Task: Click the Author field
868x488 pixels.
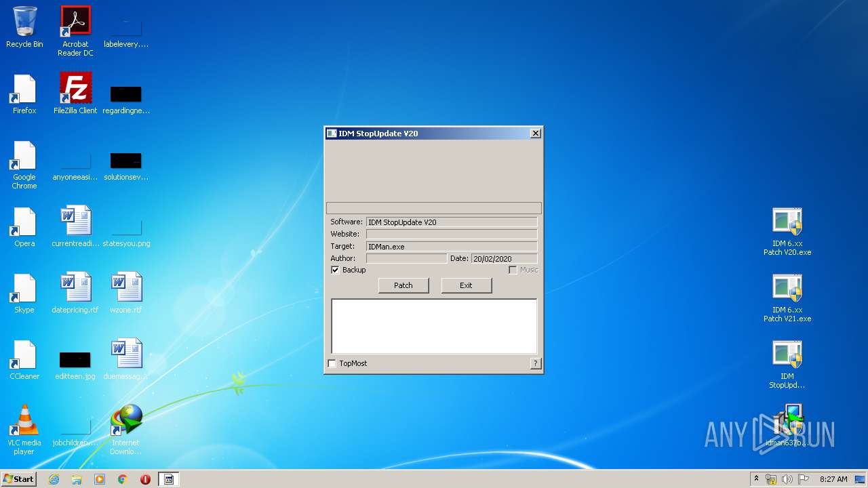Action: pos(407,259)
